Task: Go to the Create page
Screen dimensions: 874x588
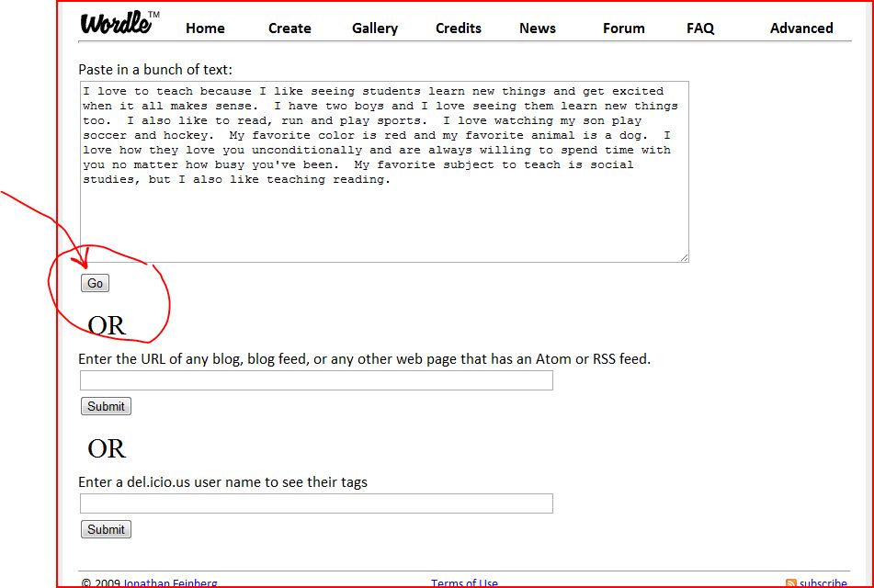Action: point(289,28)
